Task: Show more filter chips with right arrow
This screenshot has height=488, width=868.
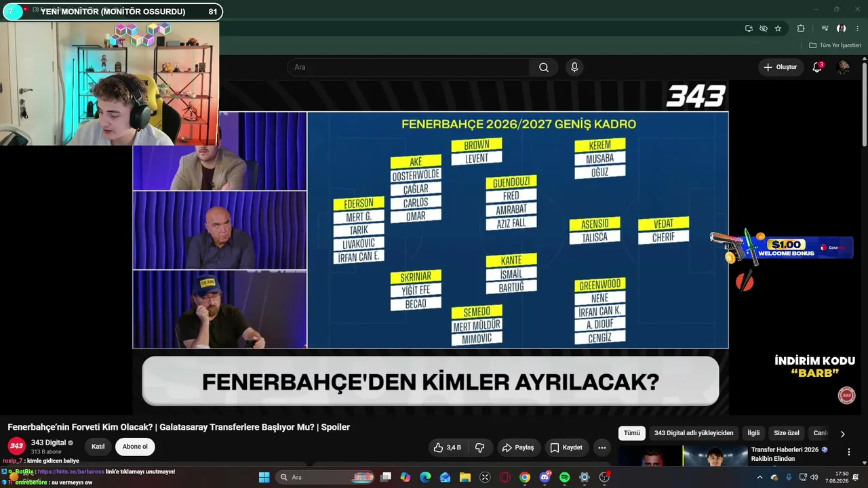Action: [843, 434]
